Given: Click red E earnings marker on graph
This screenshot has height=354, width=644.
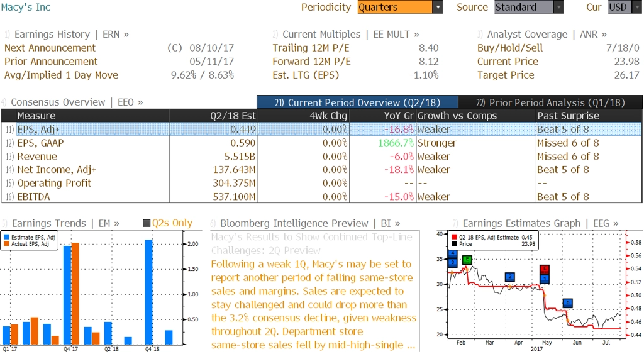Looking at the screenshot, I should click(545, 269).
